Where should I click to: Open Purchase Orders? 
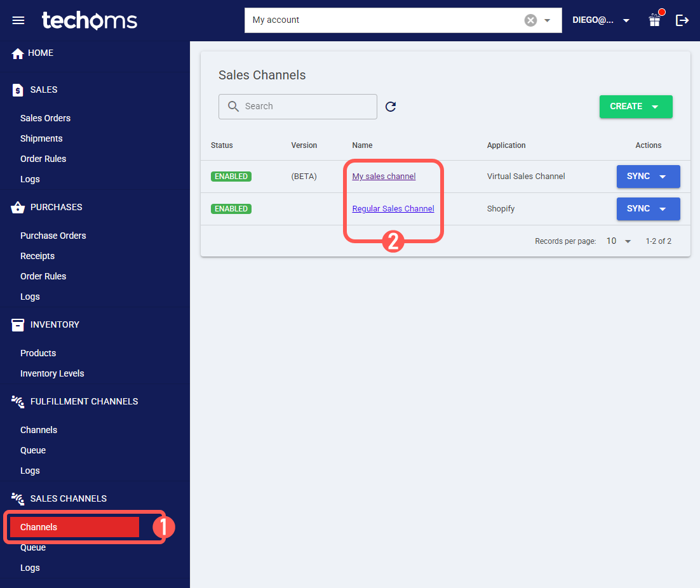pos(53,236)
